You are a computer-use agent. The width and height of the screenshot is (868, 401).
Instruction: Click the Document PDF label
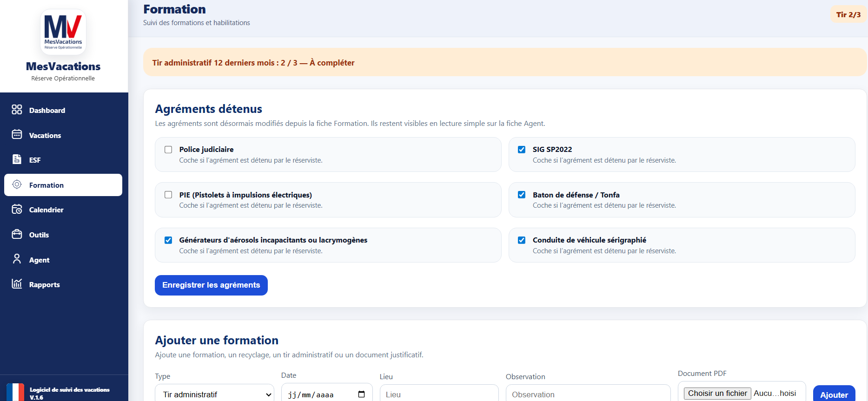tap(702, 374)
